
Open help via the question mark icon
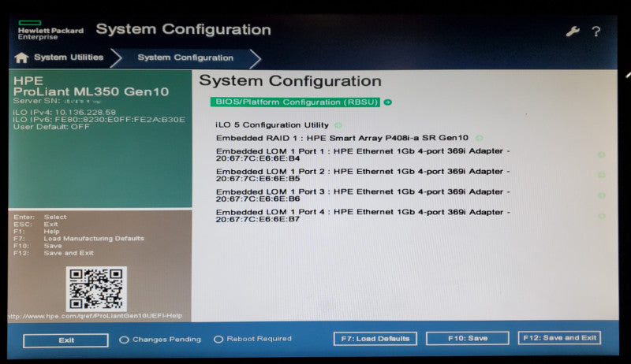click(x=596, y=32)
